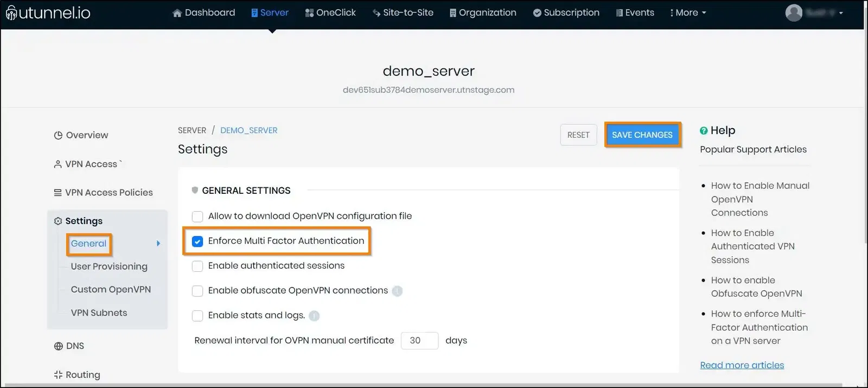
Task: Open VPN Subnets settings
Action: [x=99, y=313]
